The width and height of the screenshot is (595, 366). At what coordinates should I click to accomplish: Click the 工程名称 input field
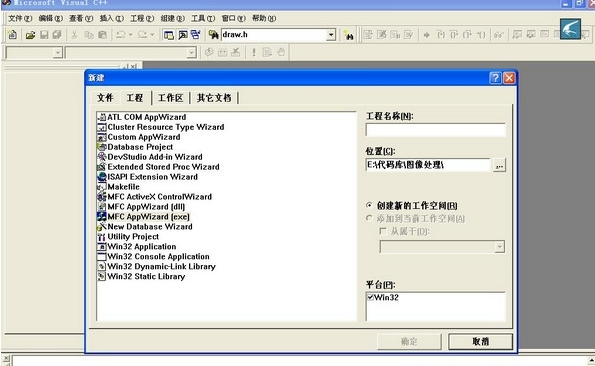click(x=435, y=130)
